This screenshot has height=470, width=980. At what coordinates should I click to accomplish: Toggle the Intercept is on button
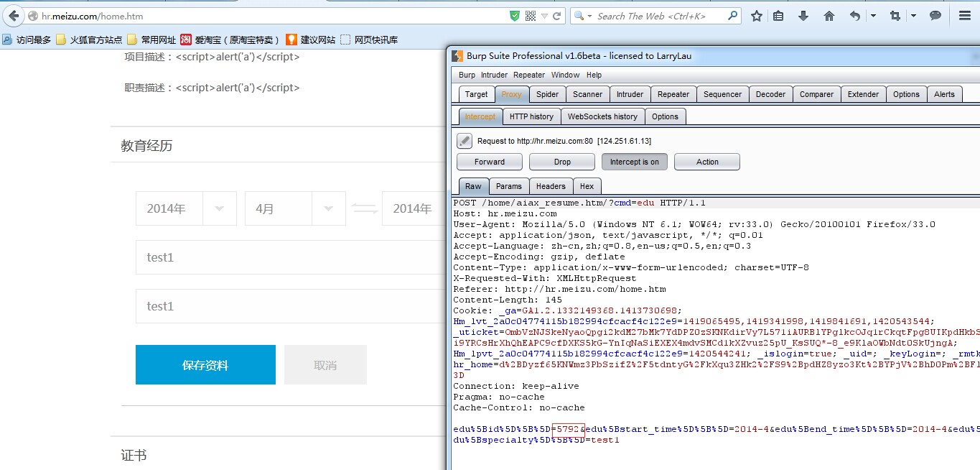(635, 162)
